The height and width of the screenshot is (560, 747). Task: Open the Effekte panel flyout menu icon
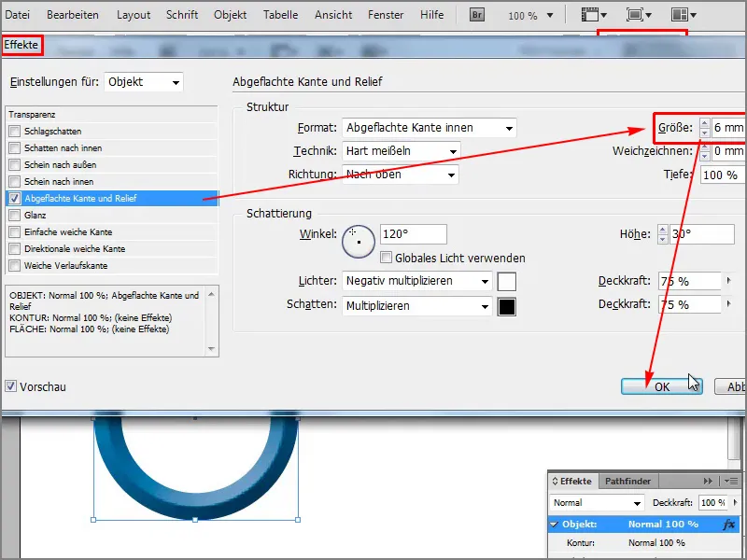click(x=731, y=481)
